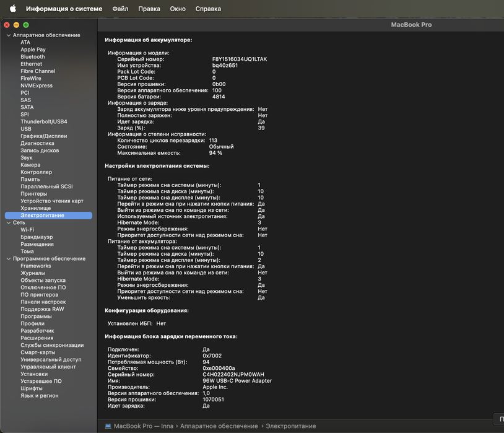Select Шрифты in the sidebar

coord(32,388)
